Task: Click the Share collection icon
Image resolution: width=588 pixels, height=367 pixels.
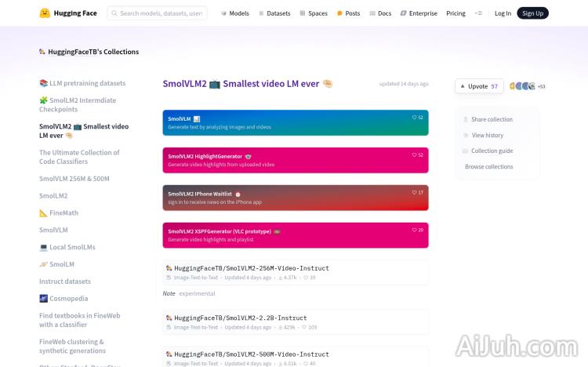Action: point(465,120)
